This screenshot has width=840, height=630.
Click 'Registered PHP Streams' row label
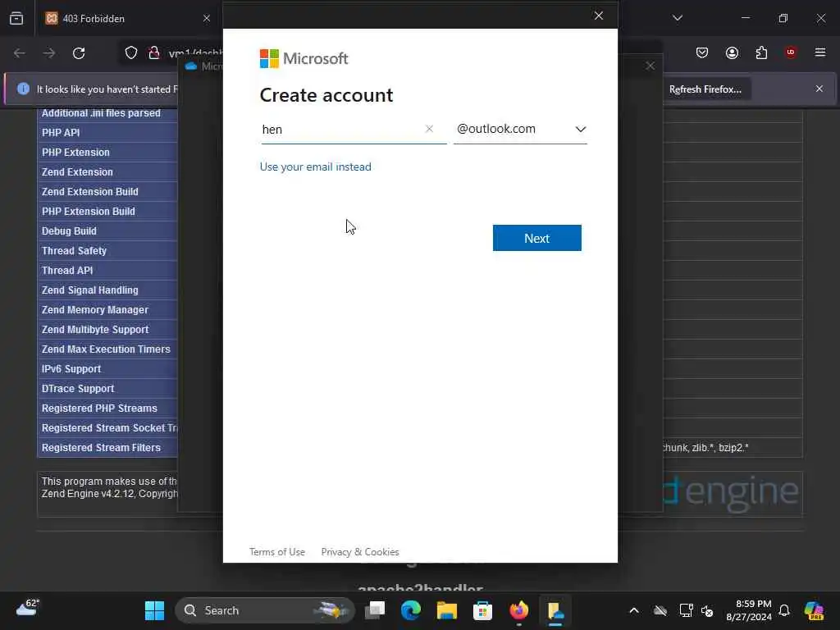point(99,409)
